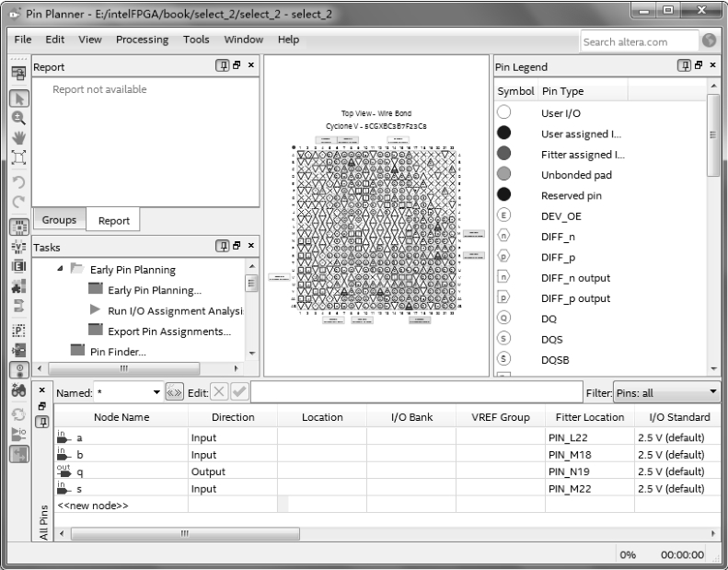Click the top detach window toolbar icon

tap(18, 74)
